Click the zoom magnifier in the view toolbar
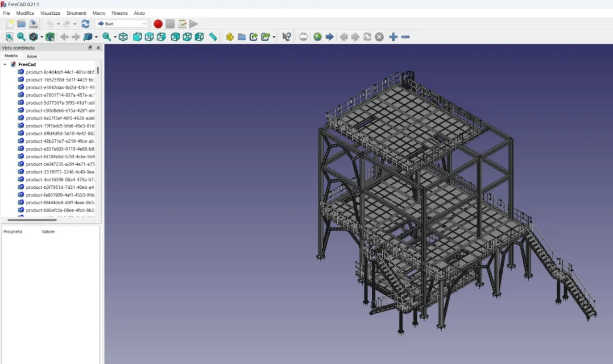The image size is (613, 364). click(x=106, y=37)
